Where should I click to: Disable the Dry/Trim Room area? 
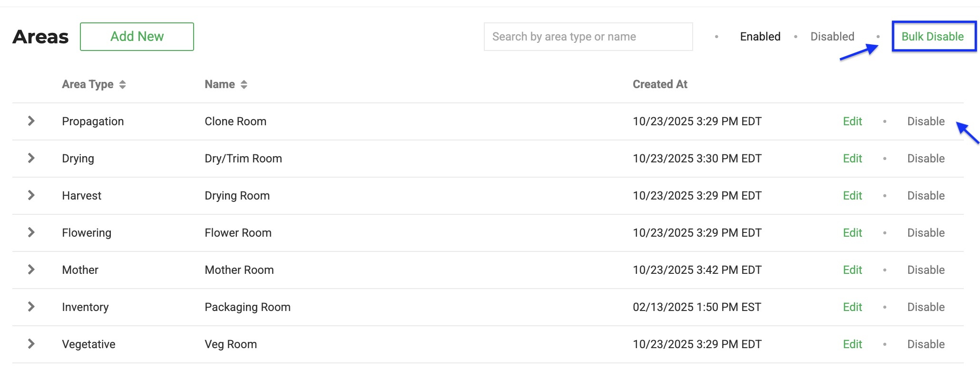point(926,159)
